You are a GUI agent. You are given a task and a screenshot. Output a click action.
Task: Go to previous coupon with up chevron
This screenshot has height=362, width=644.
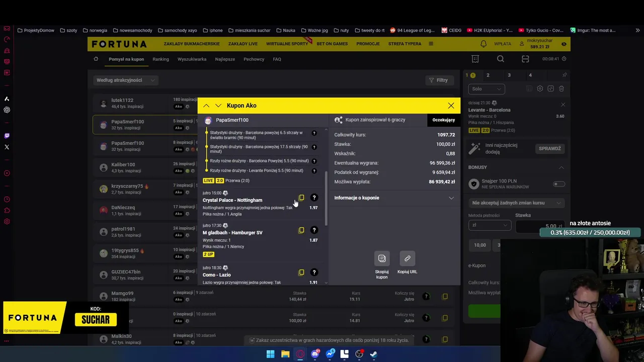206,106
